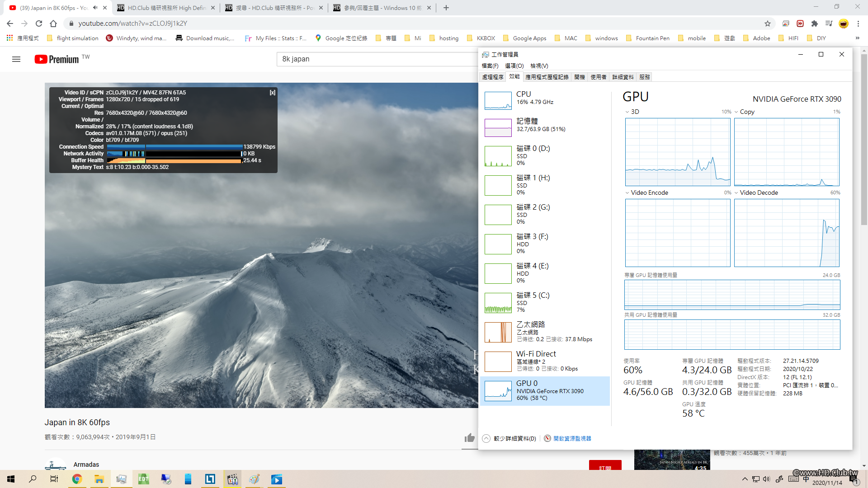
Task: Click the Windows Start button
Action: pyautogui.click(x=11, y=479)
